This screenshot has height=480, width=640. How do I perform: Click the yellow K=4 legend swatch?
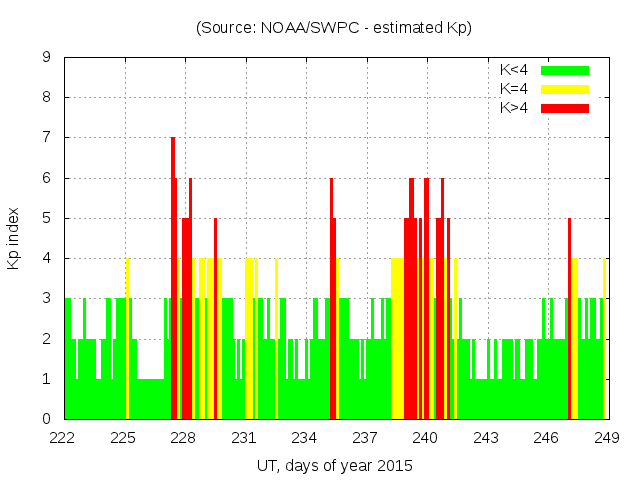(565, 89)
